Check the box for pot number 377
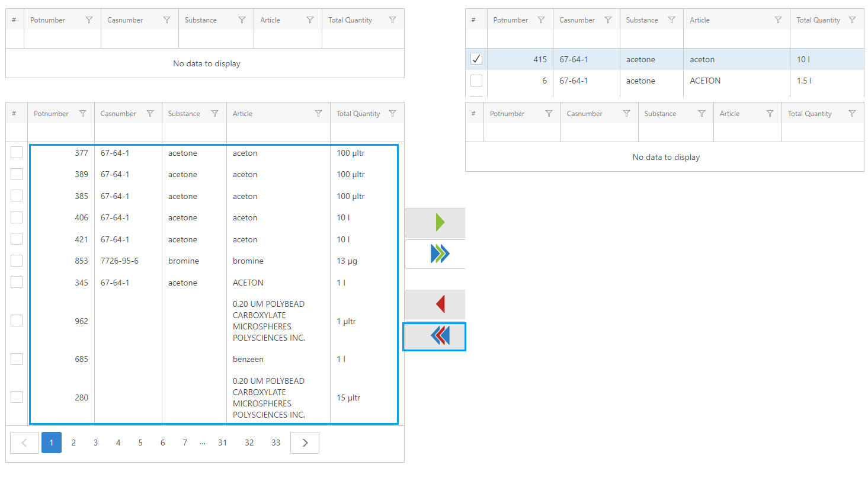The height and width of the screenshot is (484, 868). [17, 153]
